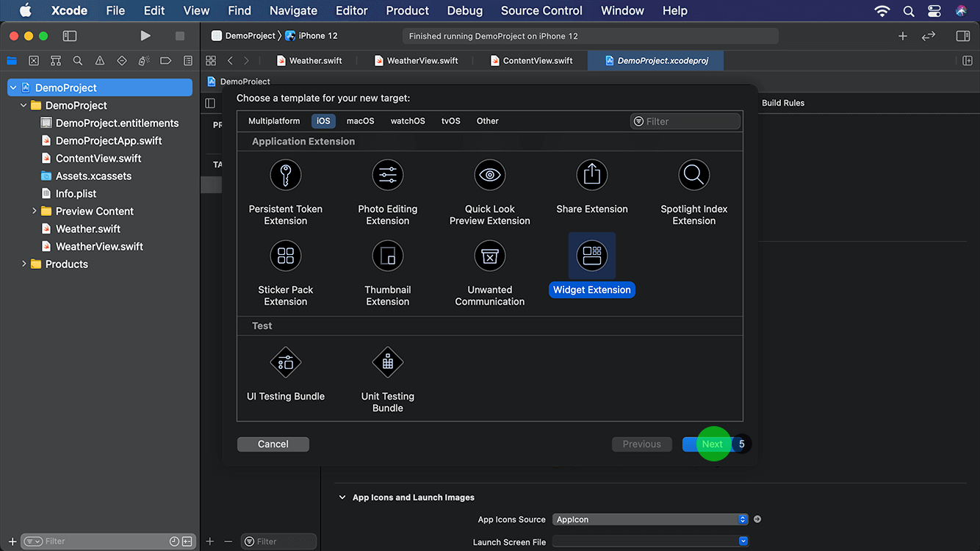Select the Photo Editing Extension template
The image size is (980, 551).
tap(388, 192)
